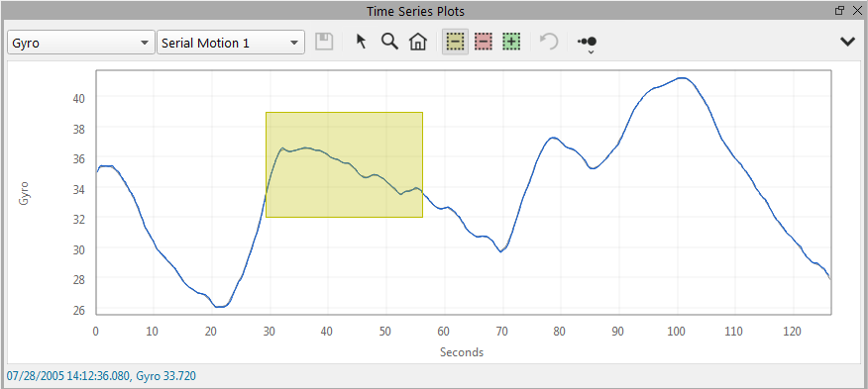Reset view with the home icon

click(418, 42)
